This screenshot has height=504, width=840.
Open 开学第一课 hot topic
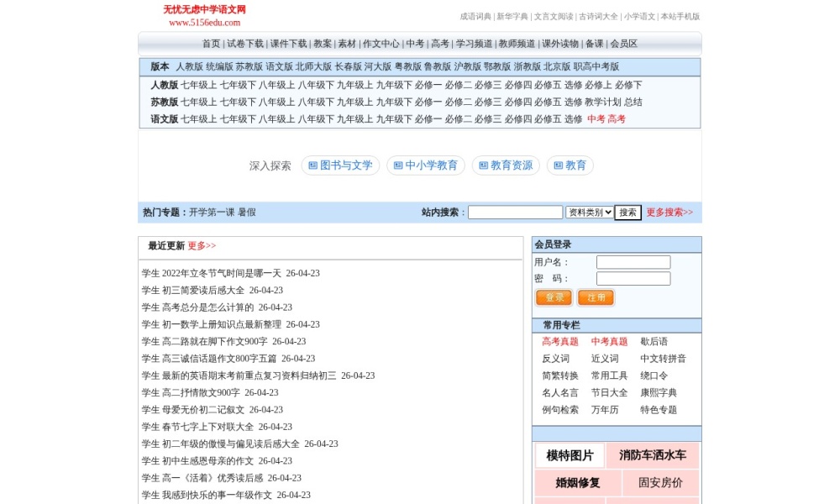[212, 213]
